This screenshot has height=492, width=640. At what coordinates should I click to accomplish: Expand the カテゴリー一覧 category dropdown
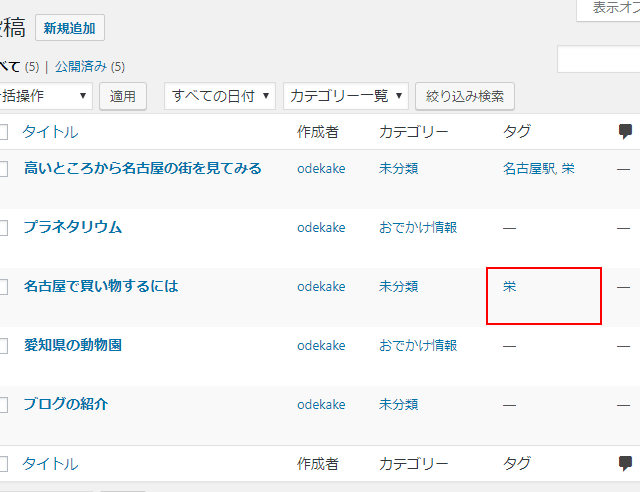coord(346,96)
